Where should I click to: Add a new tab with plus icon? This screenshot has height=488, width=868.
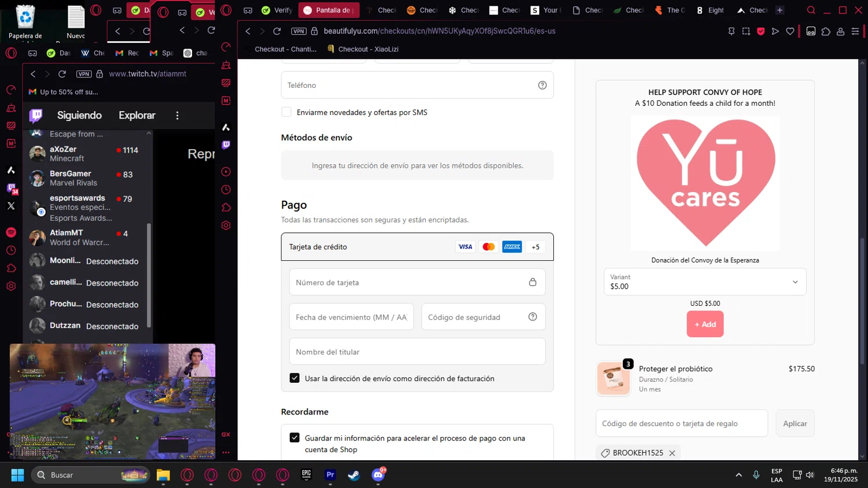tap(779, 10)
